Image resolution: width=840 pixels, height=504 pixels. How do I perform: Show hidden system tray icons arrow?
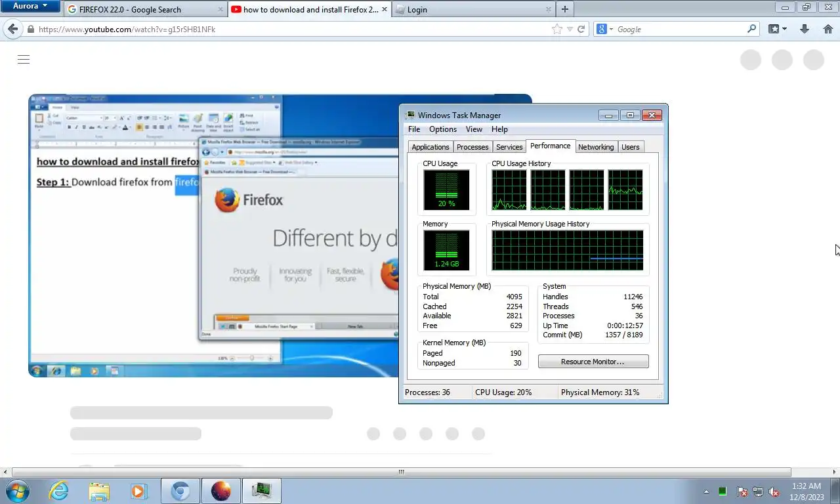click(x=706, y=492)
